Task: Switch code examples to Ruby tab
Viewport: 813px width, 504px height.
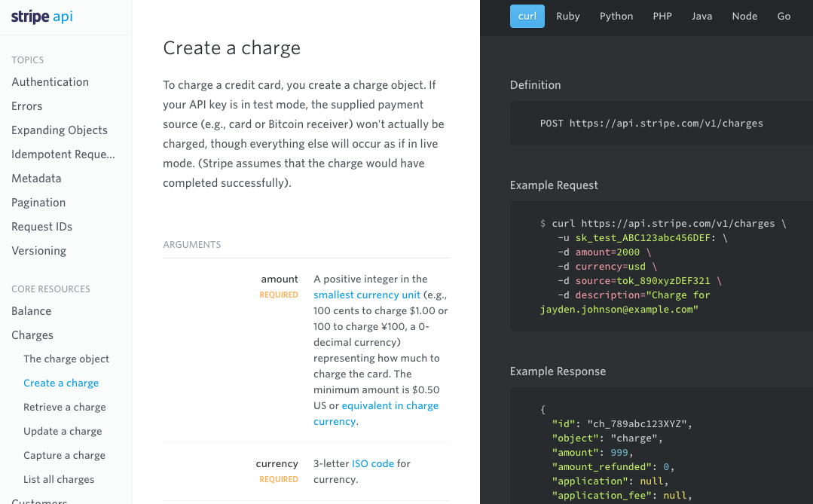Action: coord(567,16)
